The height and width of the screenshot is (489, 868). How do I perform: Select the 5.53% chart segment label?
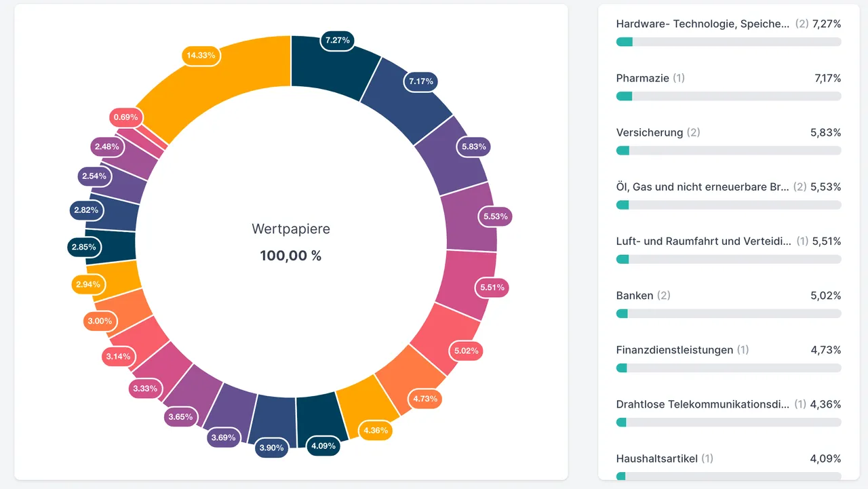tap(495, 216)
